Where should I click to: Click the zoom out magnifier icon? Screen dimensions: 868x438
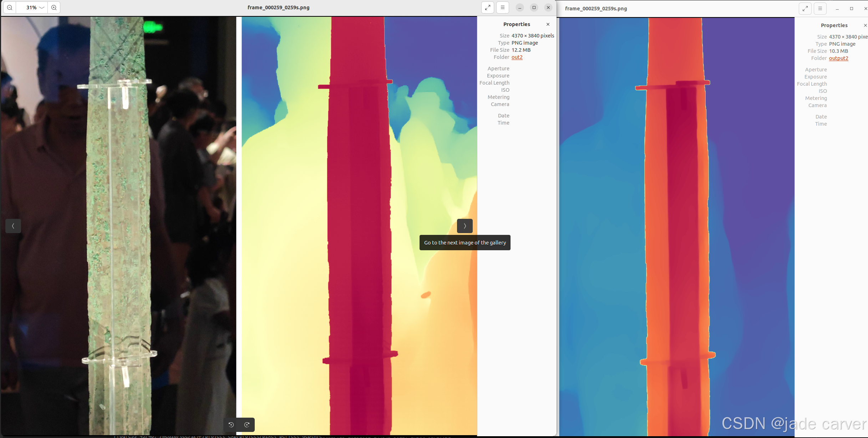(x=10, y=7)
